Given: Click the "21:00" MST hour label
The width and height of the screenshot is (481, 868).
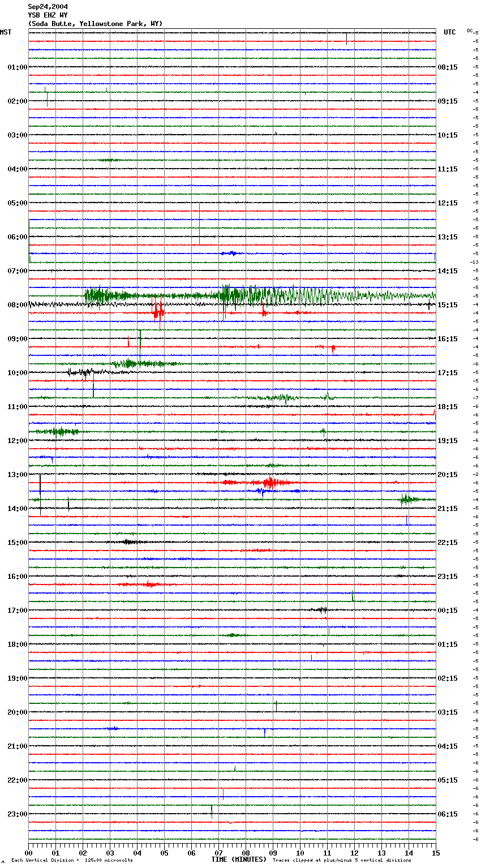Looking at the screenshot, I should coord(18,746).
